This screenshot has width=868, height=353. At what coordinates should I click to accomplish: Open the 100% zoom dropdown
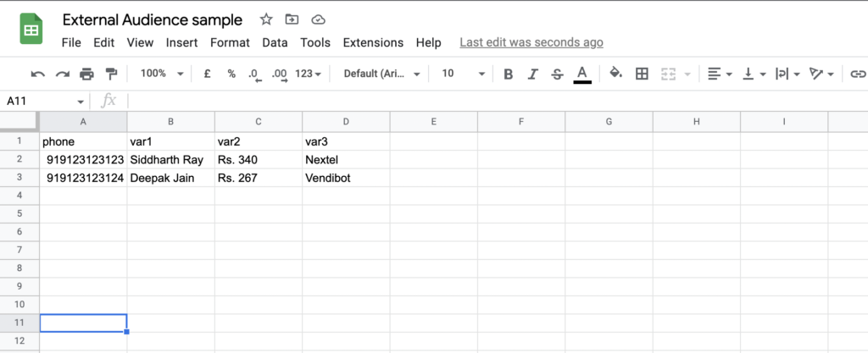[x=162, y=74]
